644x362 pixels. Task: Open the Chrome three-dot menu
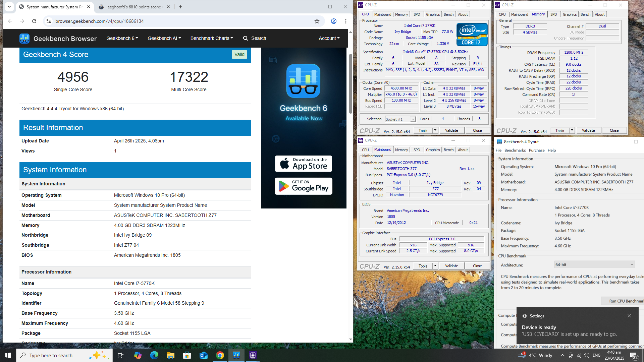pos(346,21)
